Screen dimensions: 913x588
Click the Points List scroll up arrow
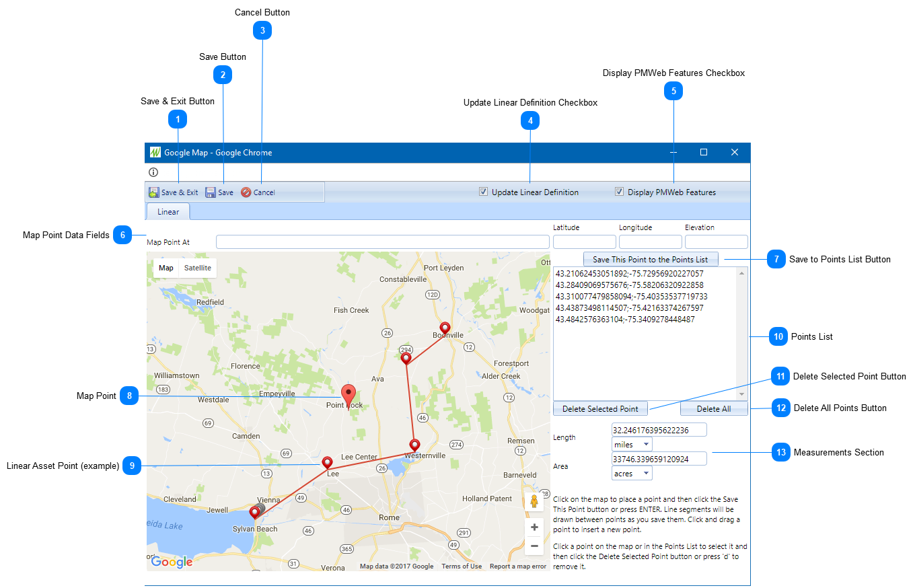point(742,272)
